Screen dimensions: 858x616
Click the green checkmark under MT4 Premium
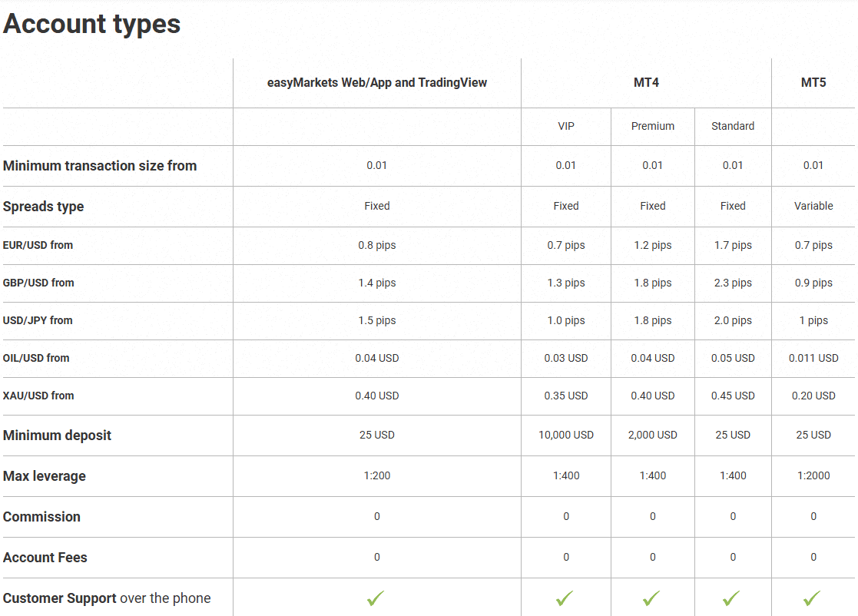[x=652, y=598]
